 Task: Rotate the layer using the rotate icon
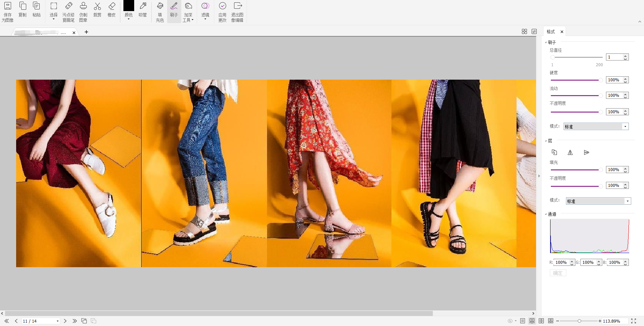point(554,153)
